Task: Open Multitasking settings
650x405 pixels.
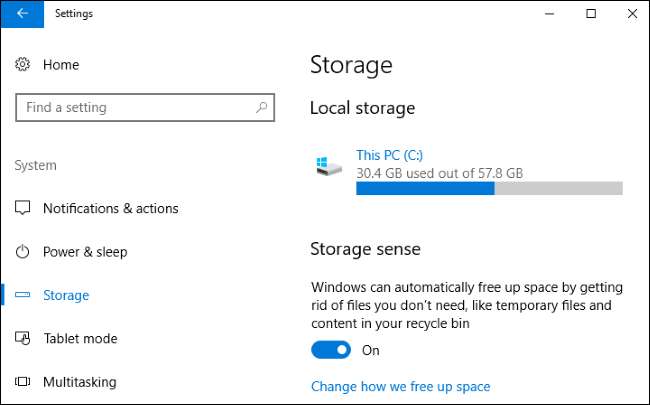Action: [79, 382]
